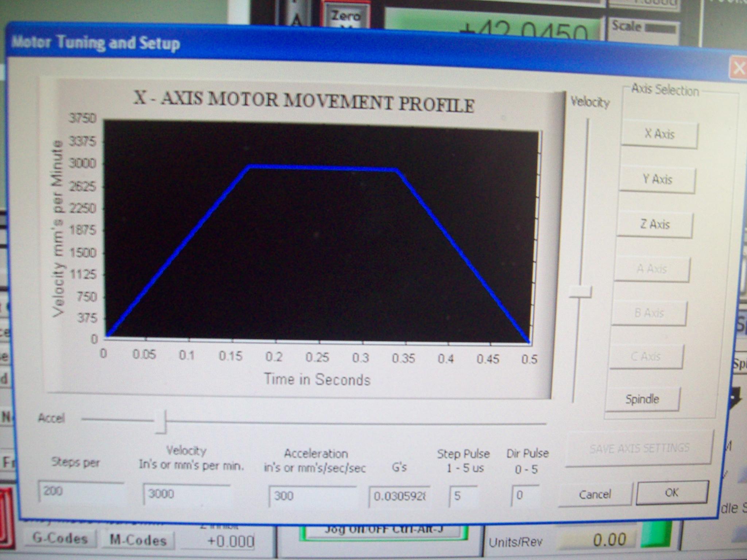Click the Save Axis Settings button
The image size is (747, 560).
pos(639,448)
